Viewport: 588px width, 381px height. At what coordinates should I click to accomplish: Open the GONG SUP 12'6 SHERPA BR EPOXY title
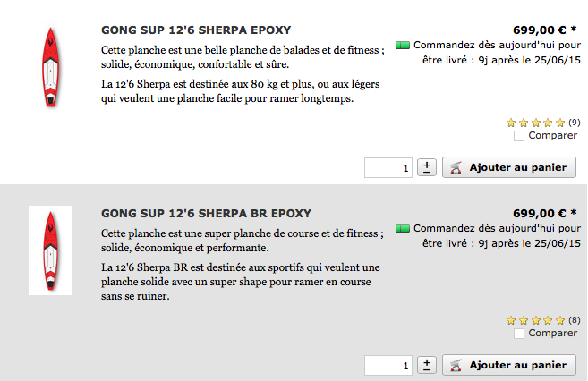point(206,213)
